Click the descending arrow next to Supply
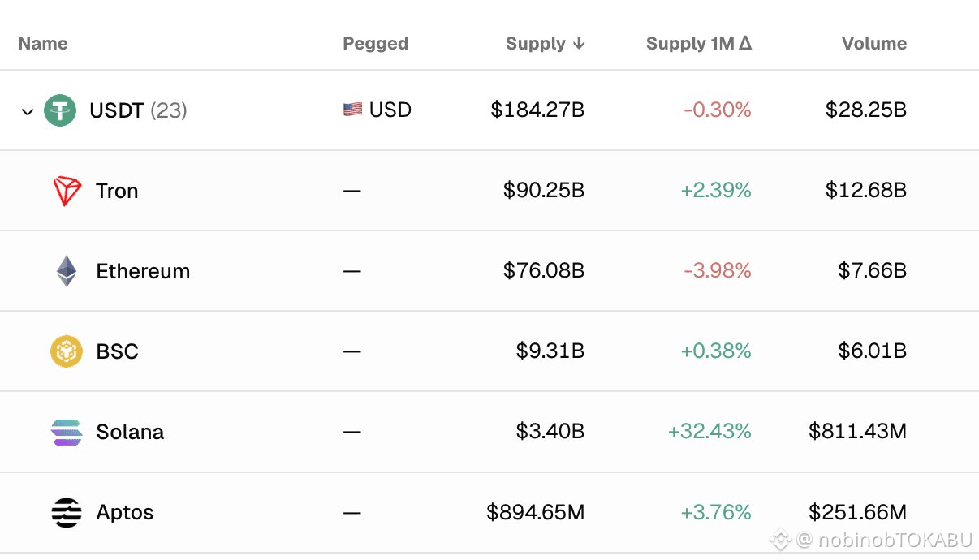Viewport: 979px width, 560px height. pos(579,44)
